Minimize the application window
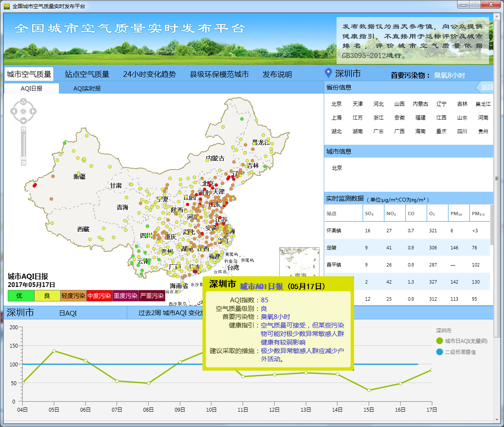 (x=463, y=5)
